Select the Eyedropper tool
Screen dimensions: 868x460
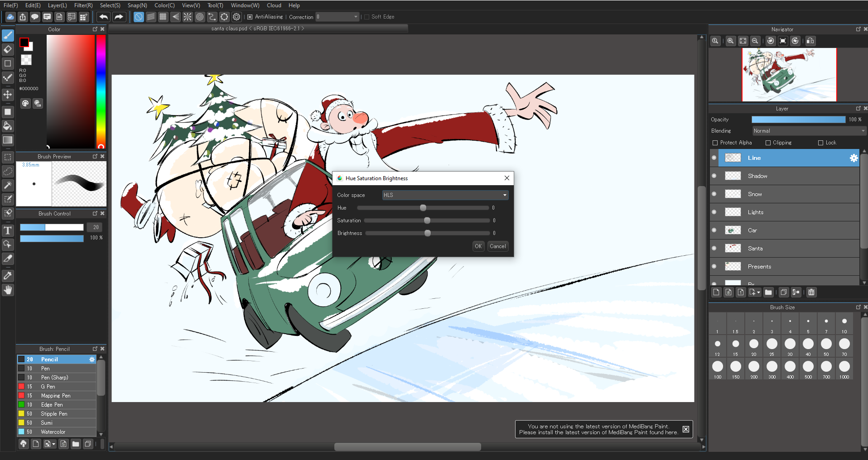(x=8, y=276)
